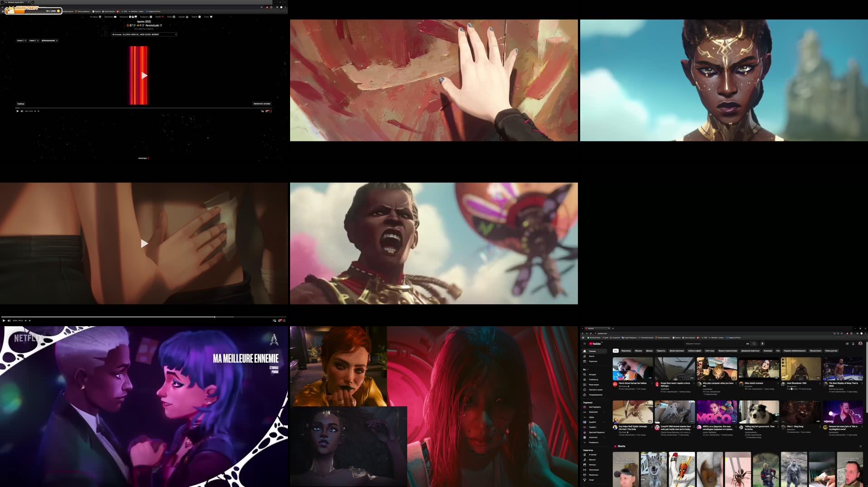Open Playlists in YouTube sidebar
The height and width of the screenshot is (487, 868).
(x=595, y=380)
